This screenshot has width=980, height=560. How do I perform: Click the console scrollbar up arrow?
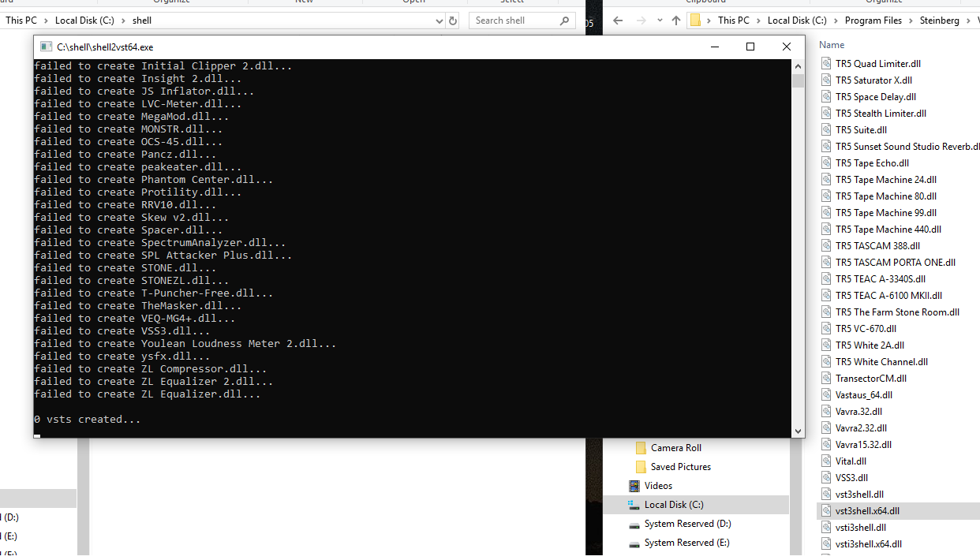(x=798, y=66)
